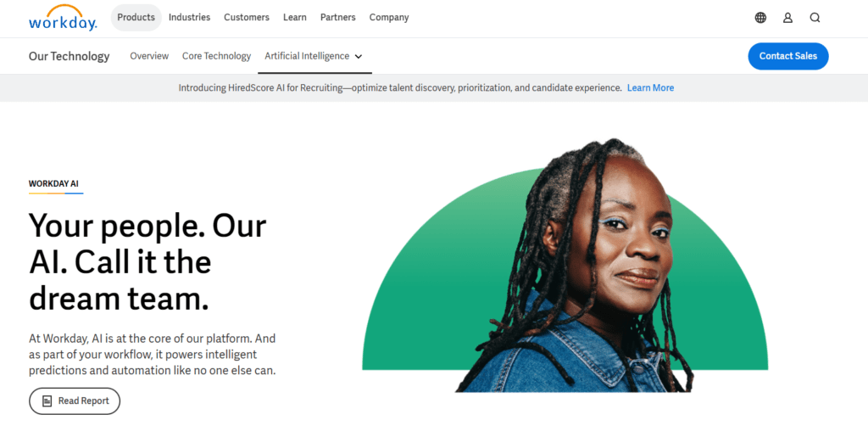Click the report document icon

tap(47, 401)
